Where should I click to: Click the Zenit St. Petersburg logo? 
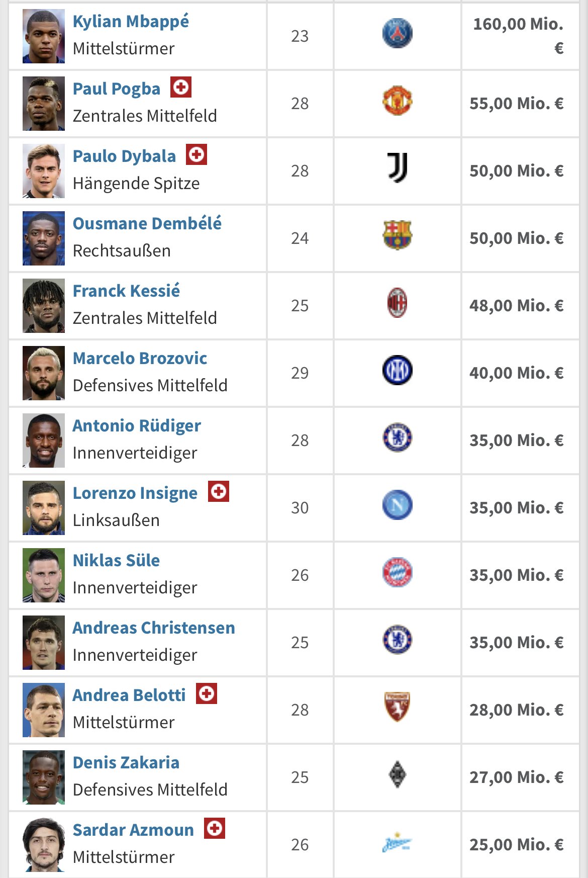397,842
